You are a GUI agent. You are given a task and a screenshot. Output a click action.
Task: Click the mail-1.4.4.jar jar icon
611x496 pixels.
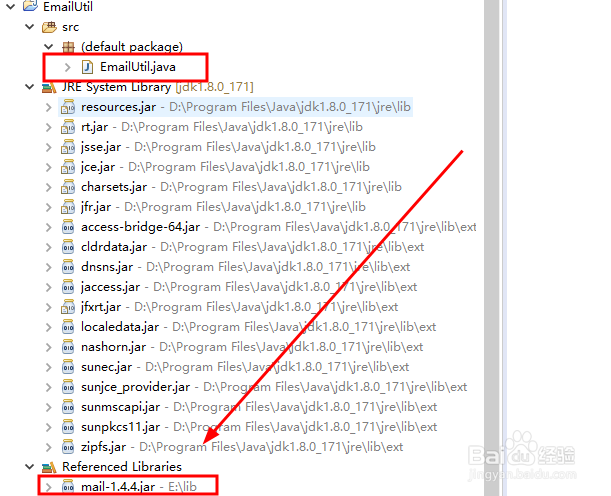68,487
